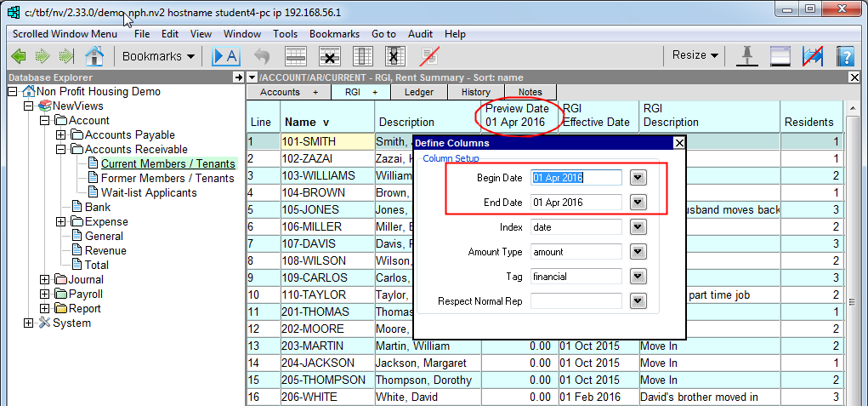This screenshot has width=868, height=406.
Task: Select Former Members / Tenants in tree
Action: point(167,178)
